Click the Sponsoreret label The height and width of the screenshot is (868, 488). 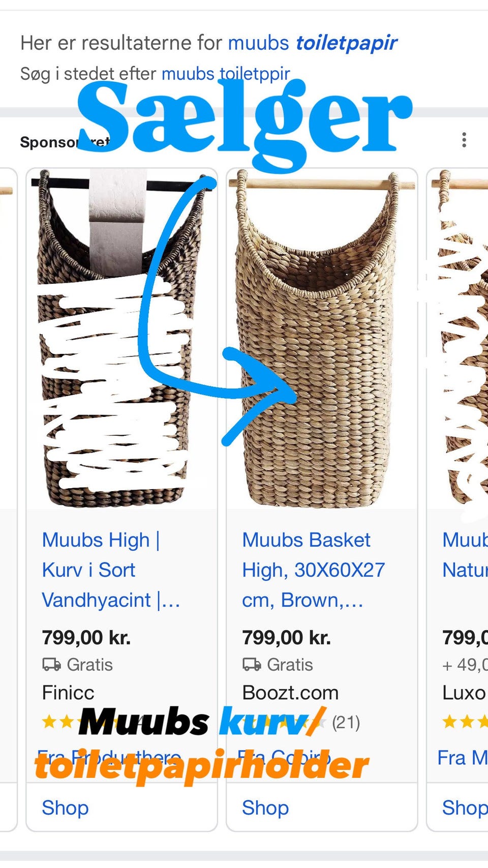pyautogui.click(x=65, y=142)
